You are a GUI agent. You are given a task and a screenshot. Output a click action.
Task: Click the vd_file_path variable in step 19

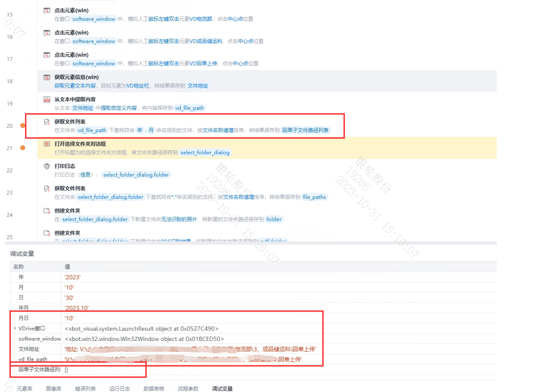tap(189, 108)
